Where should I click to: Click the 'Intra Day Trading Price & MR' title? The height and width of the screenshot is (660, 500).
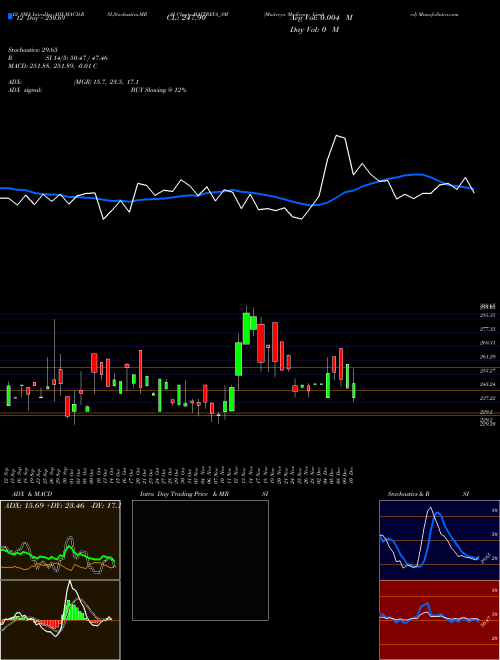(184, 494)
